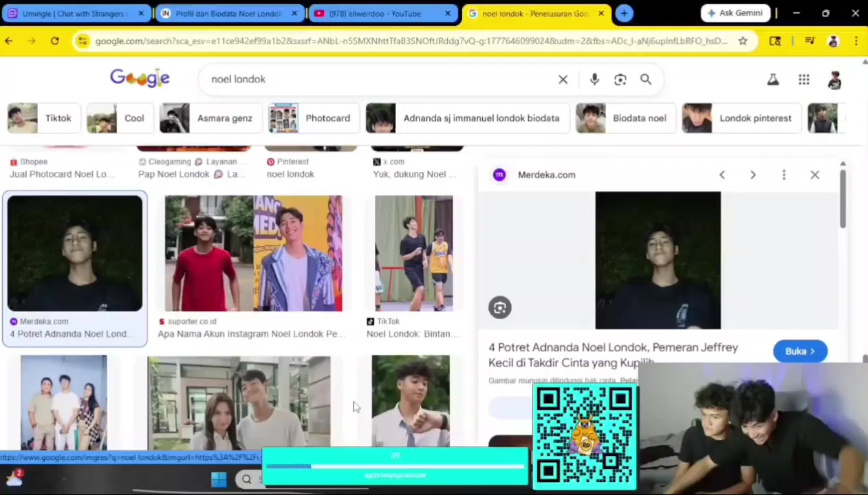Go back to the previous page

[9, 41]
